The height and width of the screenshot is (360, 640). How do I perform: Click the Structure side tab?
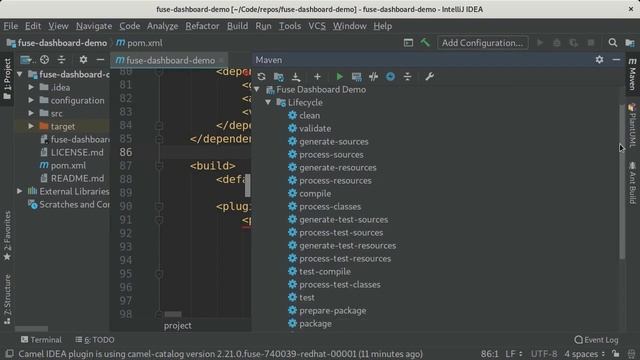tap(7, 299)
